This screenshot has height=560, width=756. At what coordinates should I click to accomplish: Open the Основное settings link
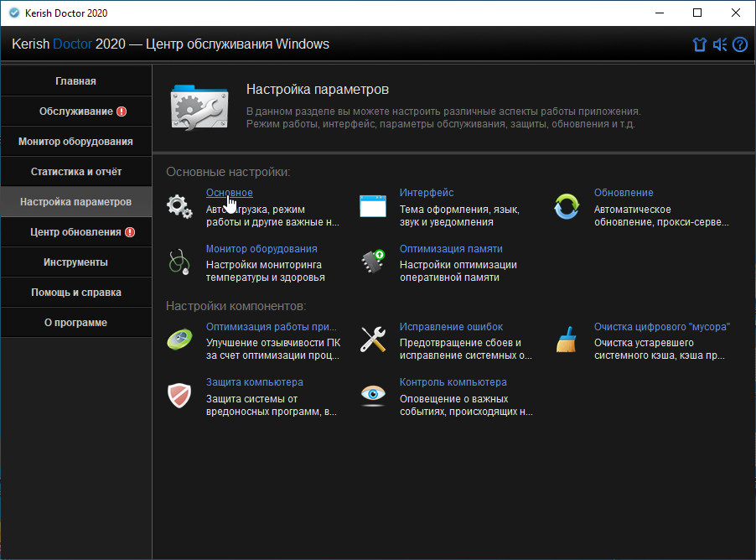tap(229, 193)
